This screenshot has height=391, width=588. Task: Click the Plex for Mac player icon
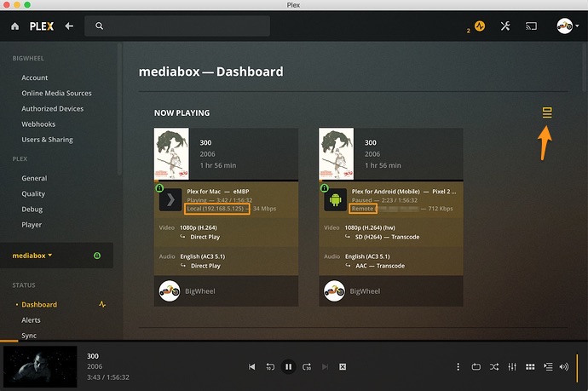coord(170,200)
